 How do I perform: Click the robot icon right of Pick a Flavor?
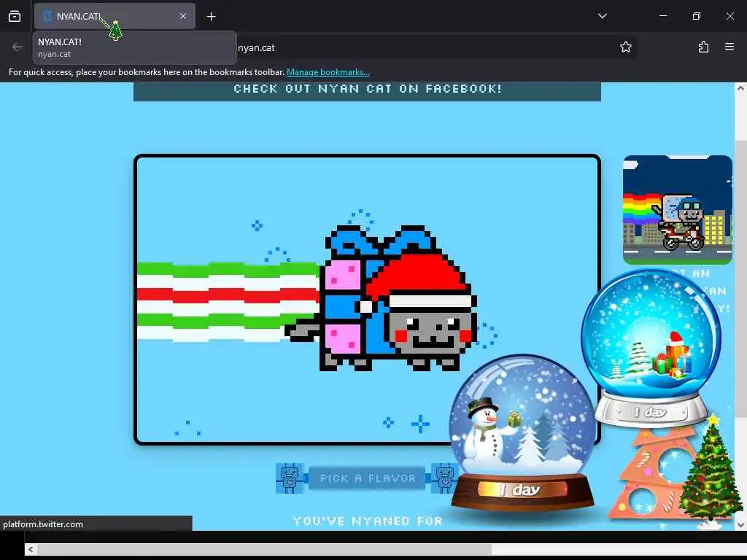[444, 478]
